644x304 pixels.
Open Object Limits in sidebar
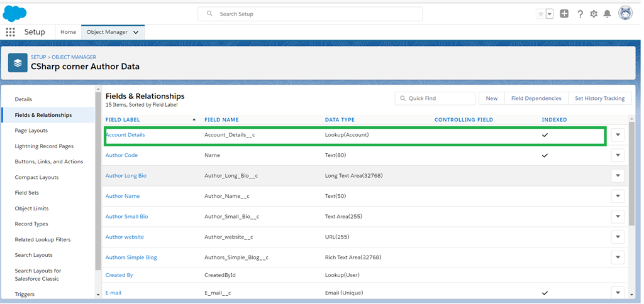pyautogui.click(x=31, y=209)
